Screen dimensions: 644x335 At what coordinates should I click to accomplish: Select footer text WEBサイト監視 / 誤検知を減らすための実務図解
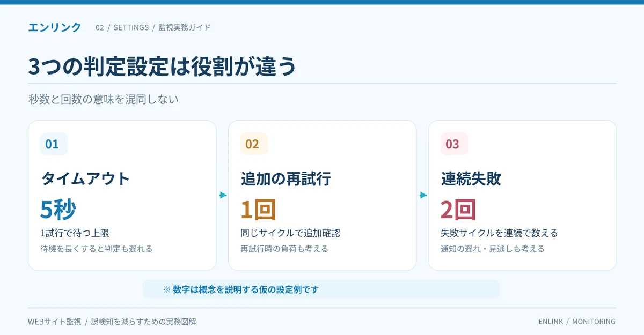click(x=112, y=322)
